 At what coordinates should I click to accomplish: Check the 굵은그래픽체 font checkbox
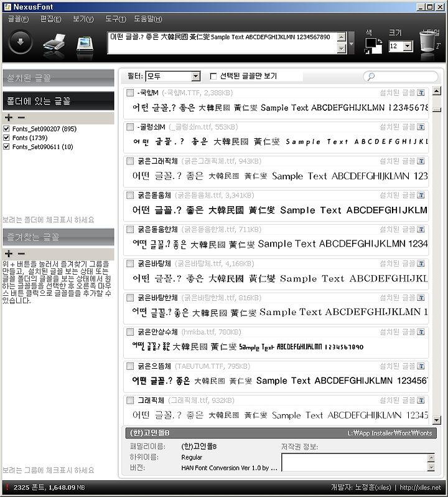pos(130,161)
